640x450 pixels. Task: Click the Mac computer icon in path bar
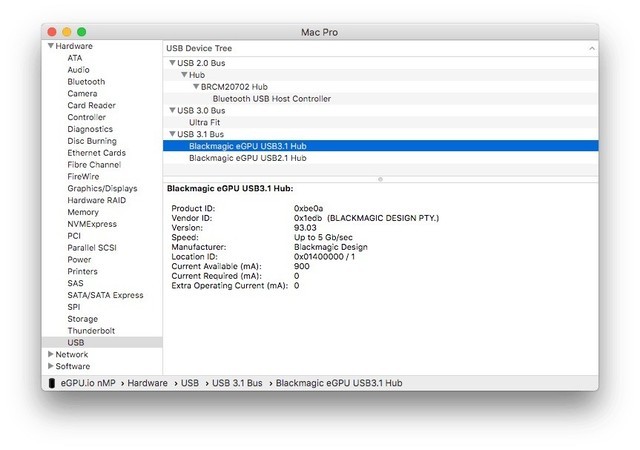point(52,382)
